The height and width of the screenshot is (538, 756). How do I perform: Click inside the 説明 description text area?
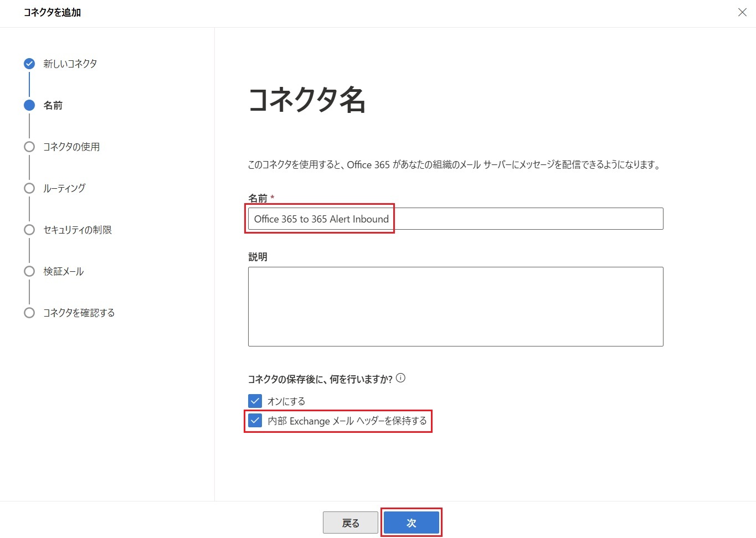coord(455,307)
